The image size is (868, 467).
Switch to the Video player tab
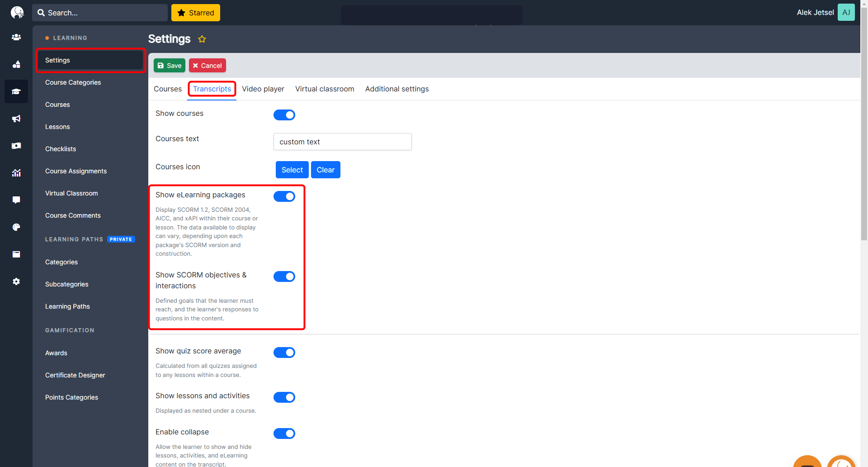(263, 89)
